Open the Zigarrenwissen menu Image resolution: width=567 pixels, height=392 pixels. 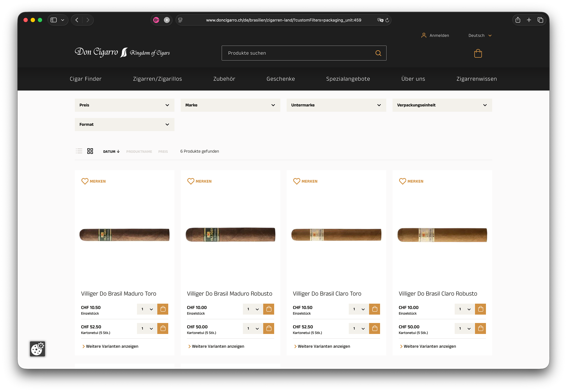[477, 79]
